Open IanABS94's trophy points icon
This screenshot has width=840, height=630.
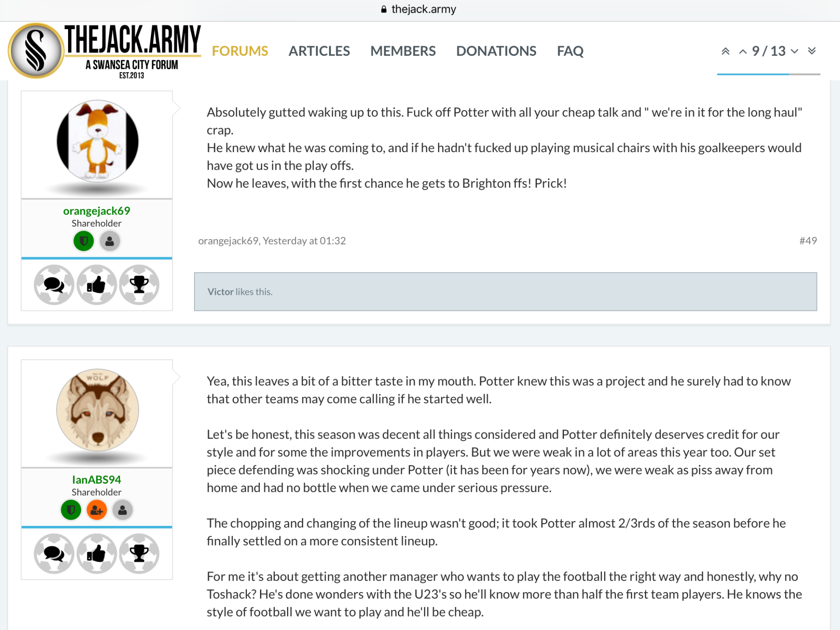point(139,554)
